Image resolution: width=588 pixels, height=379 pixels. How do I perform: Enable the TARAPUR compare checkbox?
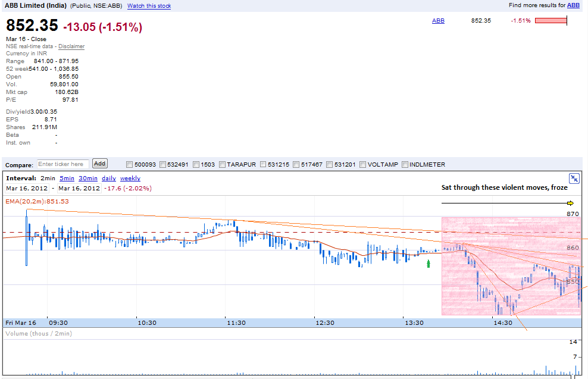pyautogui.click(x=222, y=165)
